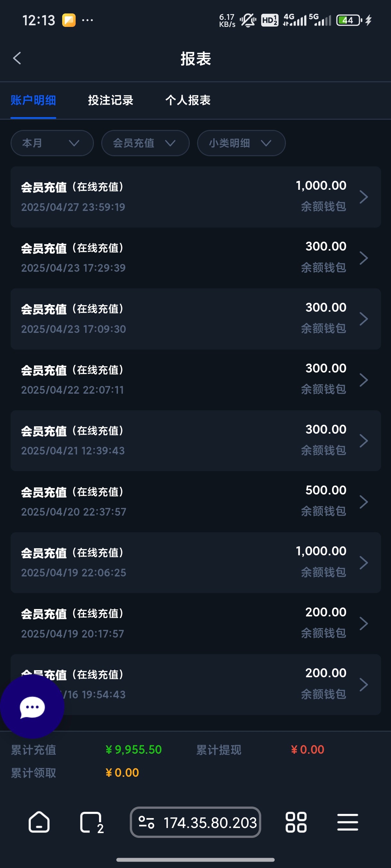Open the 2025/04/22 22:07:11 recharge record
This screenshot has height=868, width=391.
[196, 380]
